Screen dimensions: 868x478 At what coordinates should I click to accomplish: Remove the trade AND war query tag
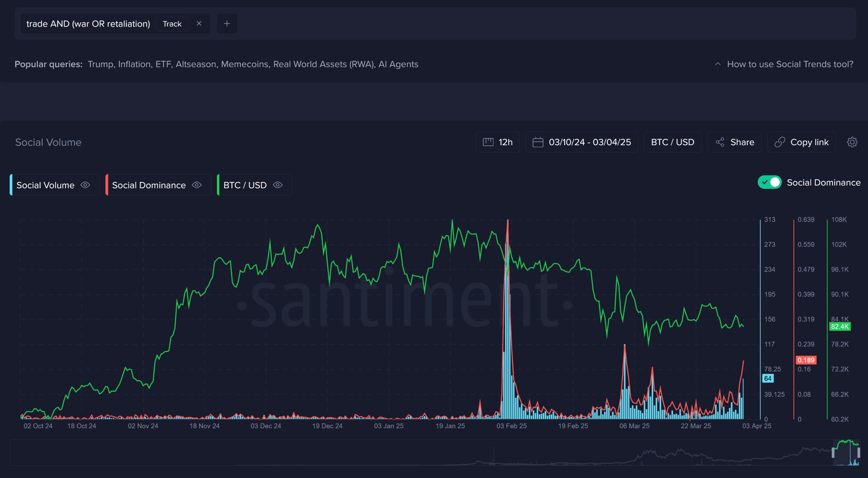pyautogui.click(x=199, y=24)
